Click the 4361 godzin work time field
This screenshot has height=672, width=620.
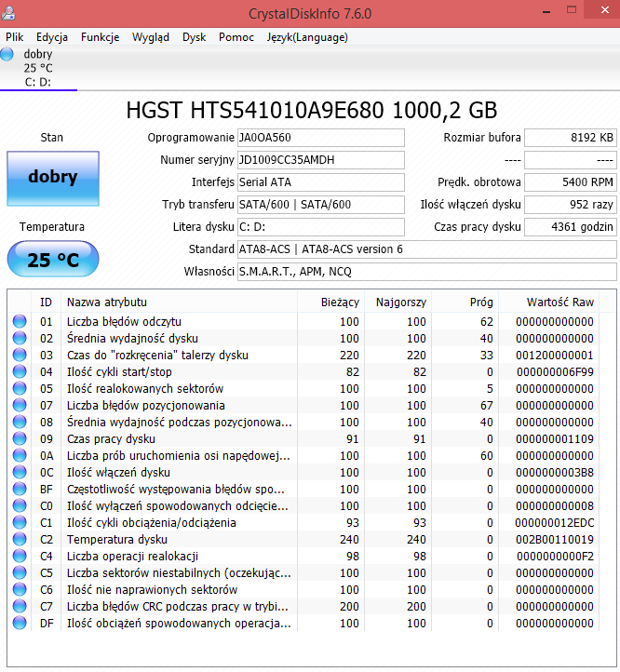pos(571,227)
